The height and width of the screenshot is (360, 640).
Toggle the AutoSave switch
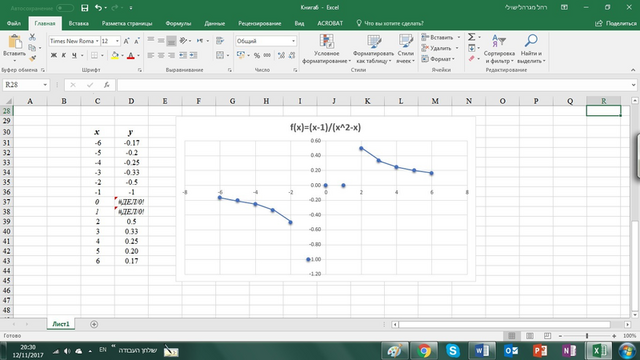(64, 8)
